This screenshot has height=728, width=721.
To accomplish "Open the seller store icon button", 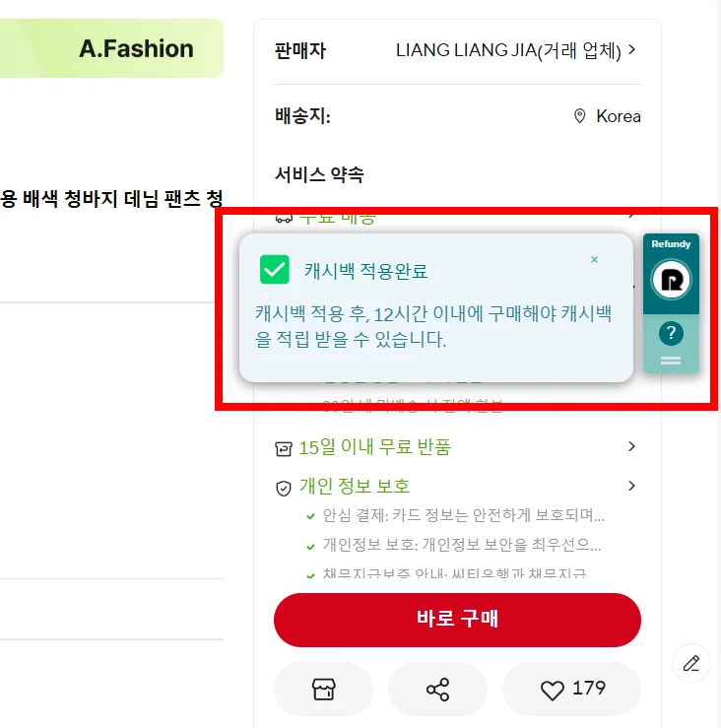I will [323, 690].
